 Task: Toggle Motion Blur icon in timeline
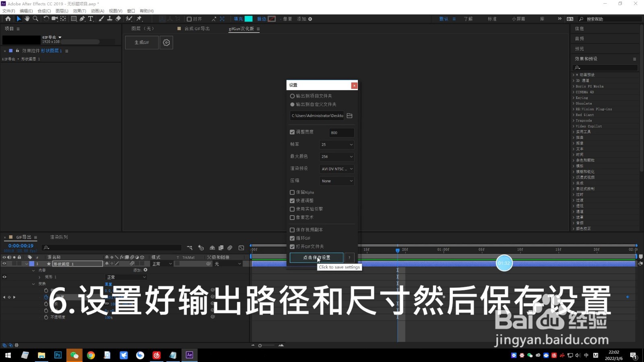point(230,248)
